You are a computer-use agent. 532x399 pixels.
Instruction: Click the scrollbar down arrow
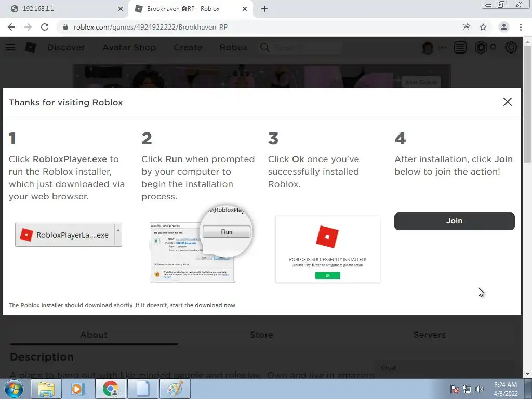[x=528, y=374]
